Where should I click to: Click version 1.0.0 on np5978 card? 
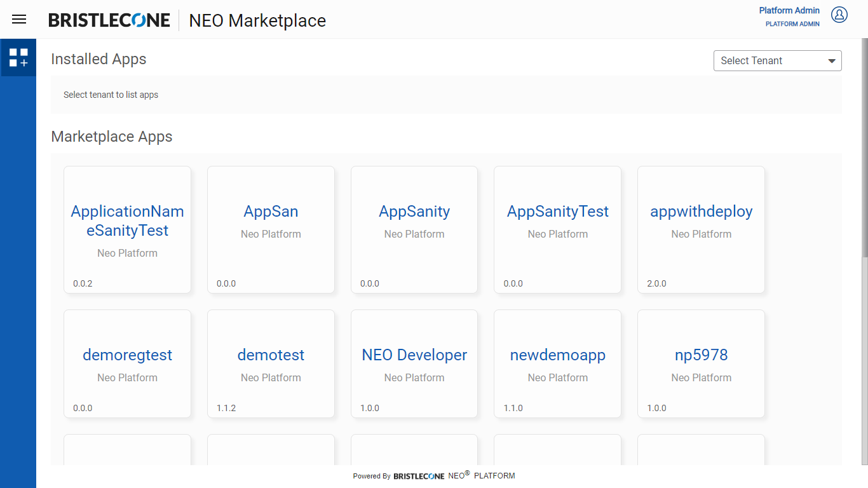coord(656,408)
